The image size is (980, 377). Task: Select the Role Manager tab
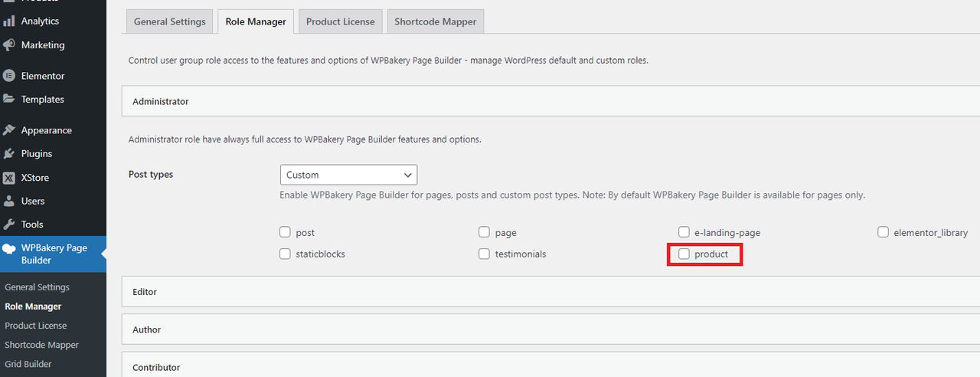click(x=256, y=21)
